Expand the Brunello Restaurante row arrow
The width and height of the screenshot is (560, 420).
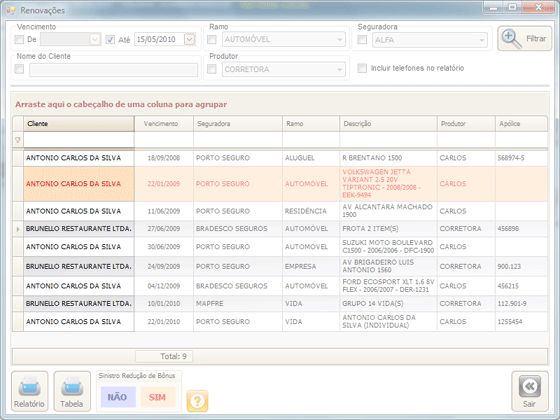point(18,229)
